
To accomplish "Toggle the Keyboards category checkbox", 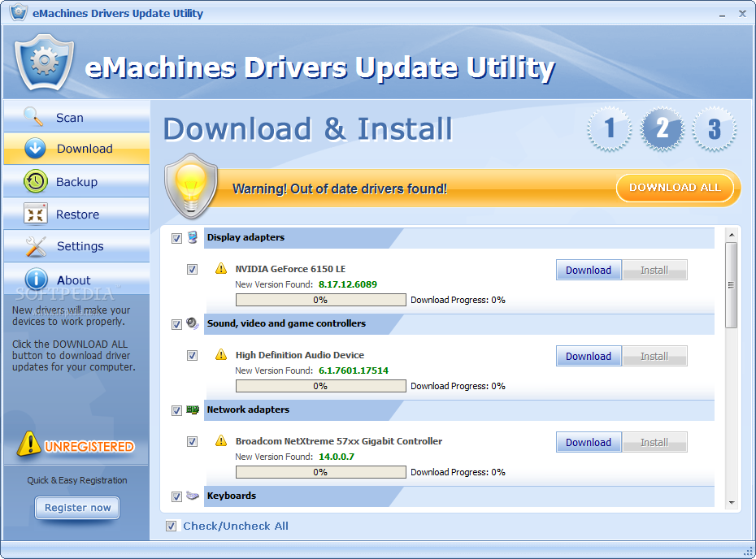I will [176, 496].
